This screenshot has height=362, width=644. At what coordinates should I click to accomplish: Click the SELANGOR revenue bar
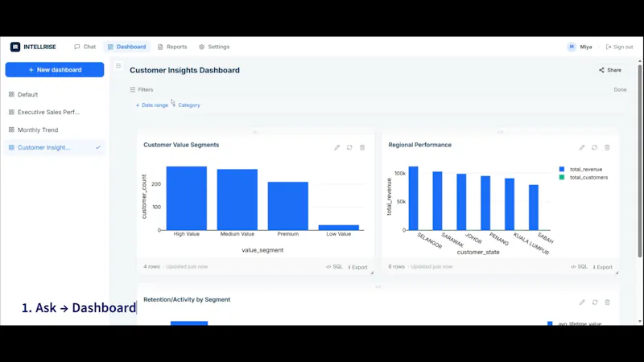[413, 198]
